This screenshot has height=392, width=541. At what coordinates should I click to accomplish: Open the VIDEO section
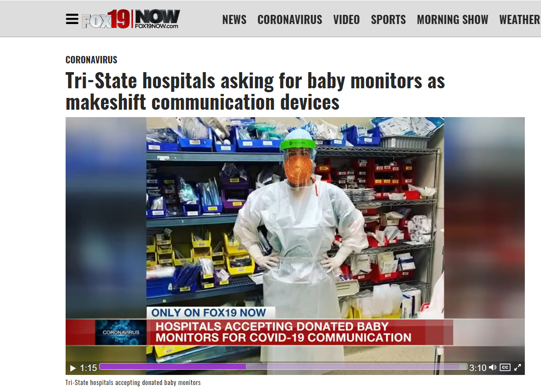(x=346, y=20)
